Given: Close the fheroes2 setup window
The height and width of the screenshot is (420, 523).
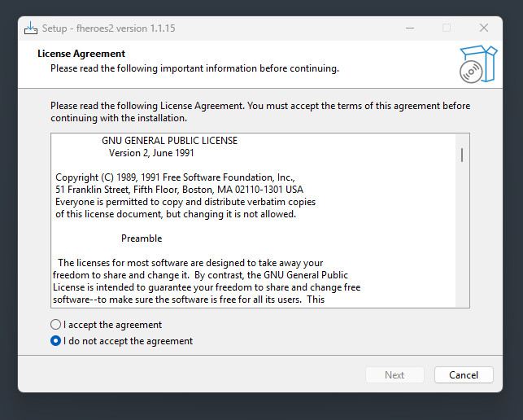Looking at the screenshot, I should coord(484,28).
